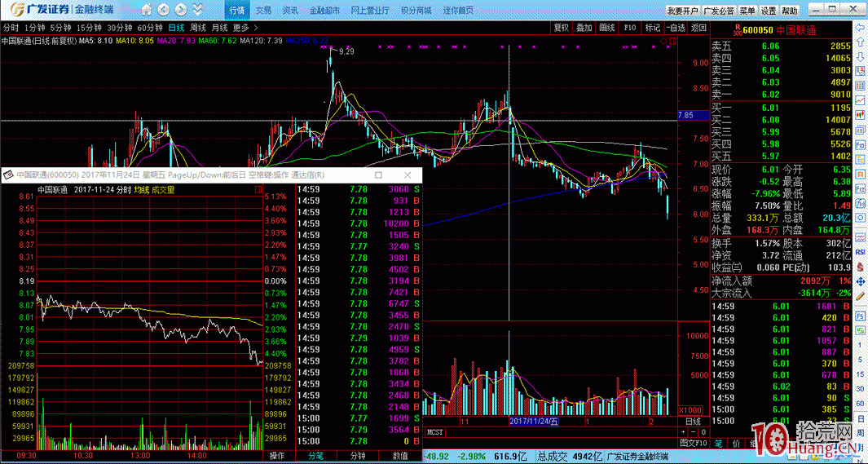The width and height of the screenshot is (868, 464).
Task: Switch chart to 30分钟 period
Action: point(119,27)
